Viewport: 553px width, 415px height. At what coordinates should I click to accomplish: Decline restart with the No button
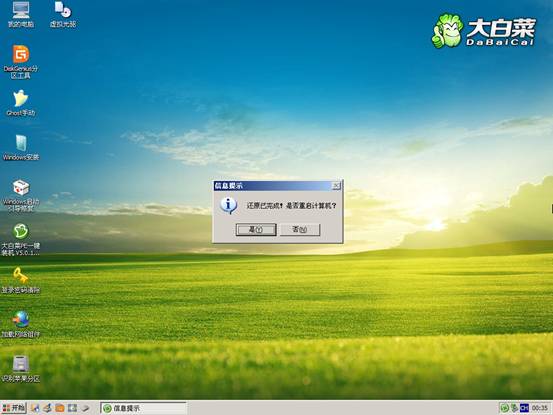pos(300,230)
